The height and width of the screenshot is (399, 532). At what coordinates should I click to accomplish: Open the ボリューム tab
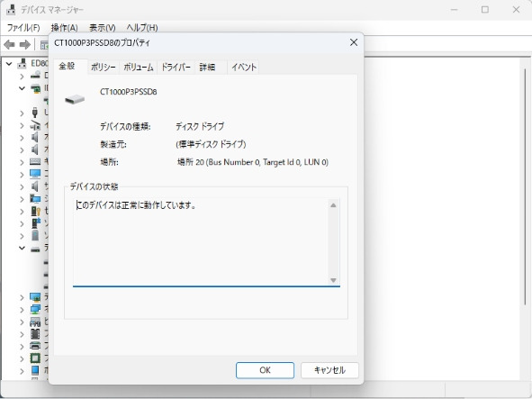coord(138,68)
